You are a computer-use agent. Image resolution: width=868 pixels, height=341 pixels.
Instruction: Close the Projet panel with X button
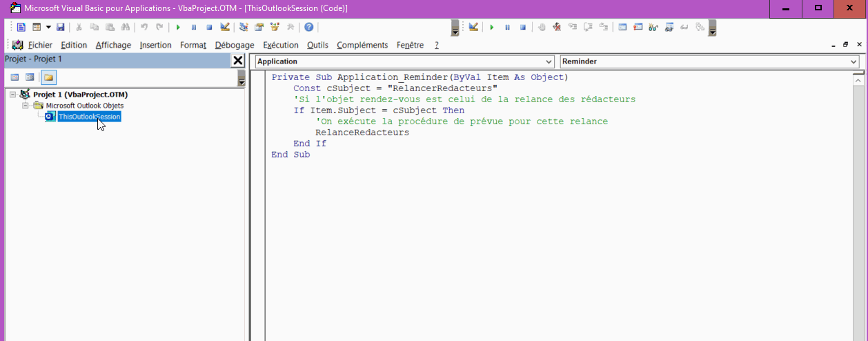click(238, 61)
